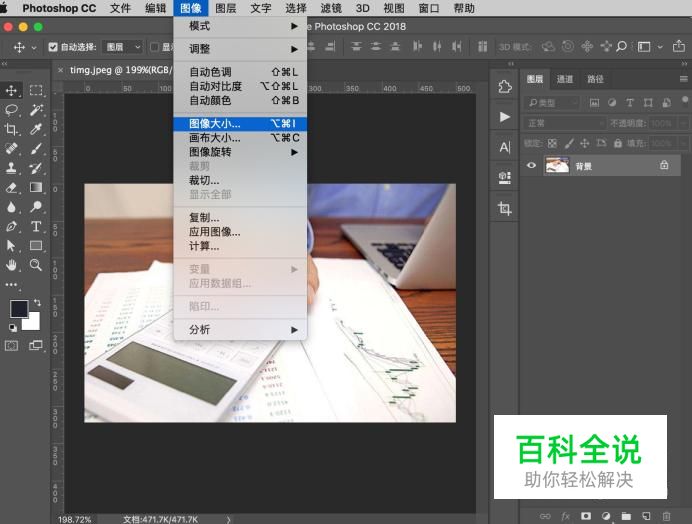
Task: Select the Horizontal Type tool
Action: (x=36, y=226)
